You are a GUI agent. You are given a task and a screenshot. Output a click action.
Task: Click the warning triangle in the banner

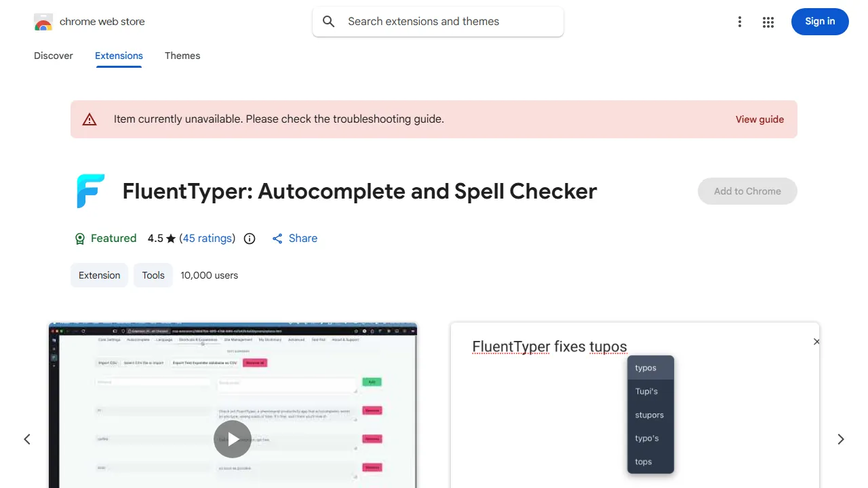(x=90, y=119)
